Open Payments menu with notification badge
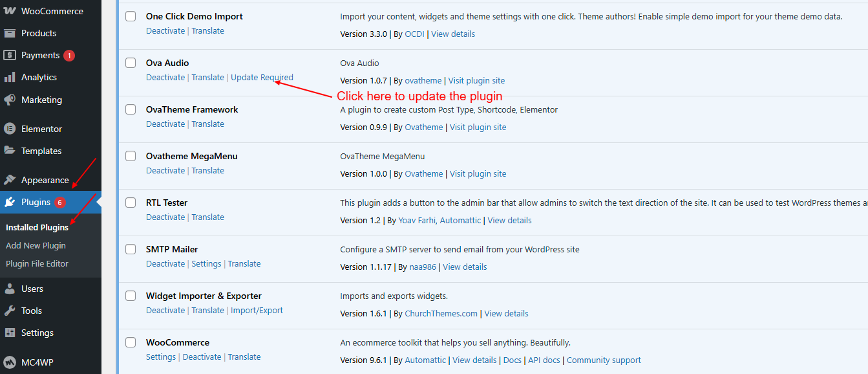Image resolution: width=868 pixels, height=374 pixels. (40, 55)
